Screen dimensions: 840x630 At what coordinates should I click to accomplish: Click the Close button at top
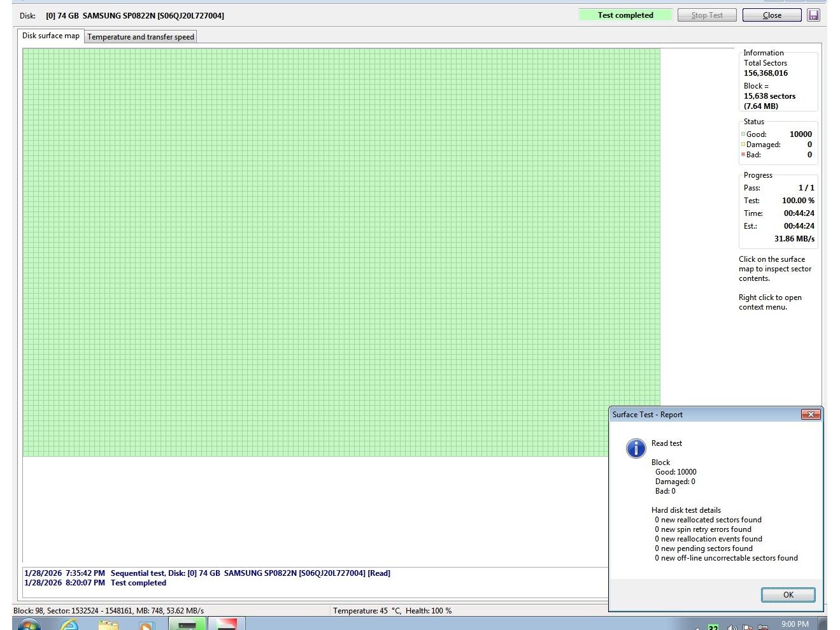(x=771, y=15)
